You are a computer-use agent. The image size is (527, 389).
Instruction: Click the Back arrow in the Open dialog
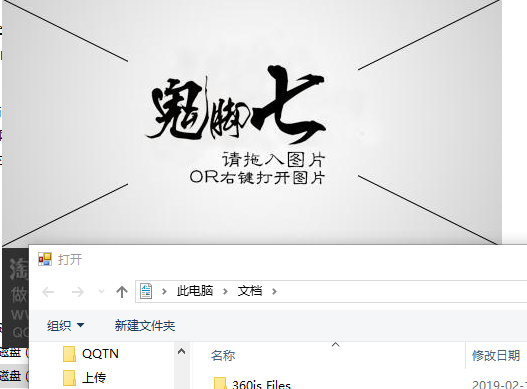pos(48,292)
